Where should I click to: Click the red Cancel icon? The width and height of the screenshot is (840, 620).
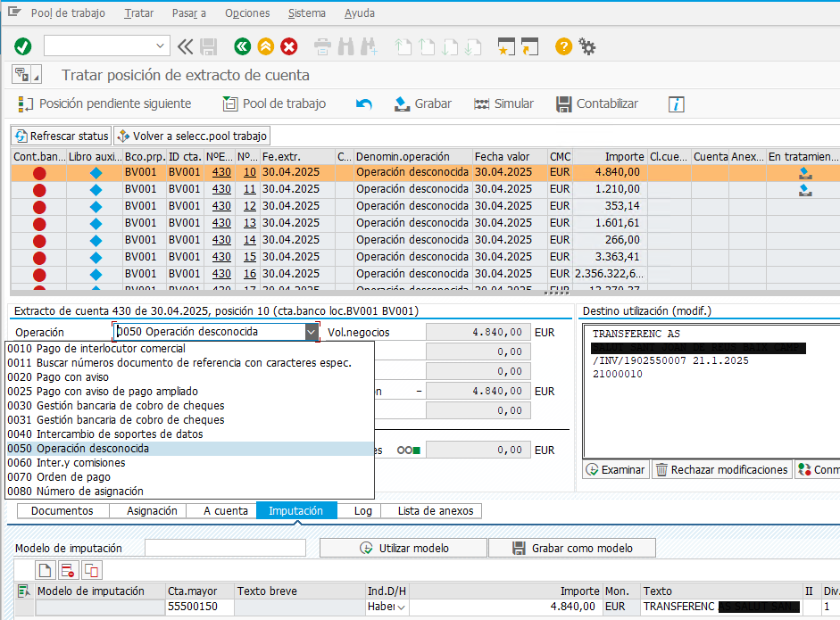coord(289,46)
